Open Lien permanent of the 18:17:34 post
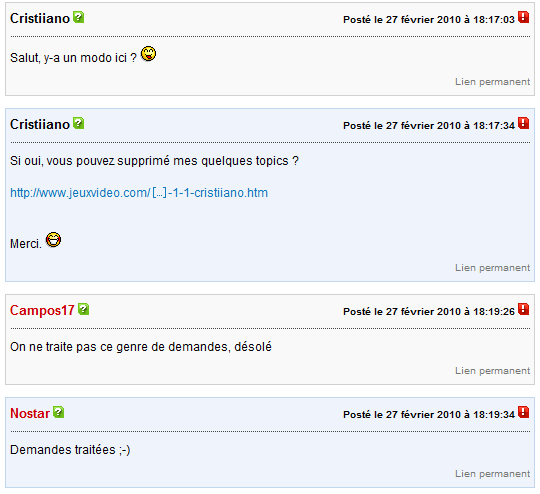The height and width of the screenshot is (494, 540). (x=492, y=268)
